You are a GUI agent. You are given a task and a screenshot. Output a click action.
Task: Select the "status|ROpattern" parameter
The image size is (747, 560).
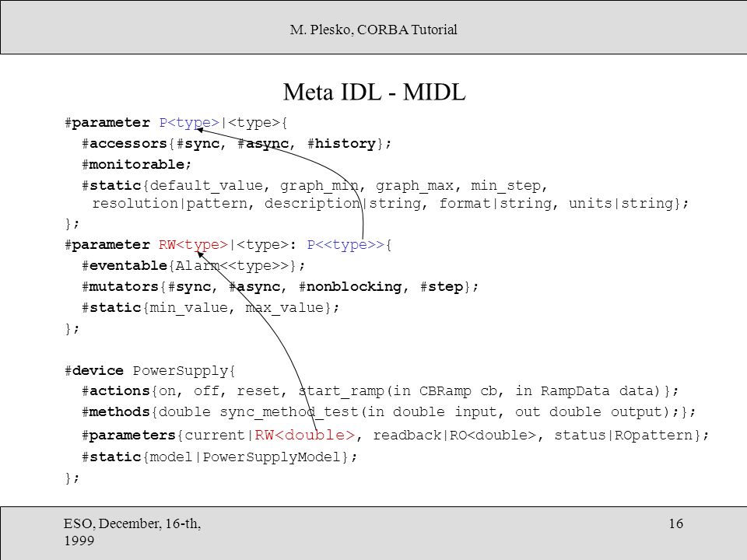click(x=623, y=436)
